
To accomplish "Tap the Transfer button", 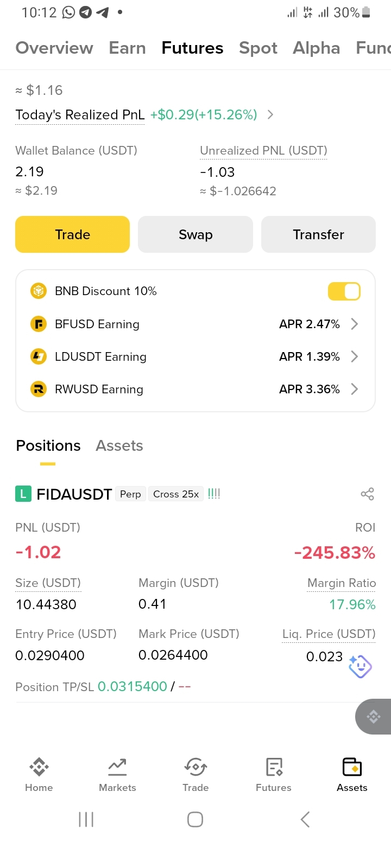I will coord(318,234).
